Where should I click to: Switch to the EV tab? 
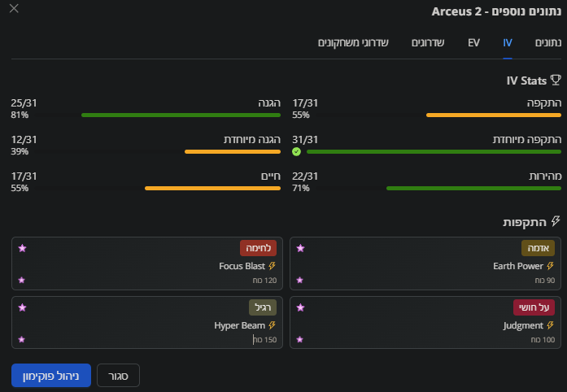pyautogui.click(x=473, y=41)
